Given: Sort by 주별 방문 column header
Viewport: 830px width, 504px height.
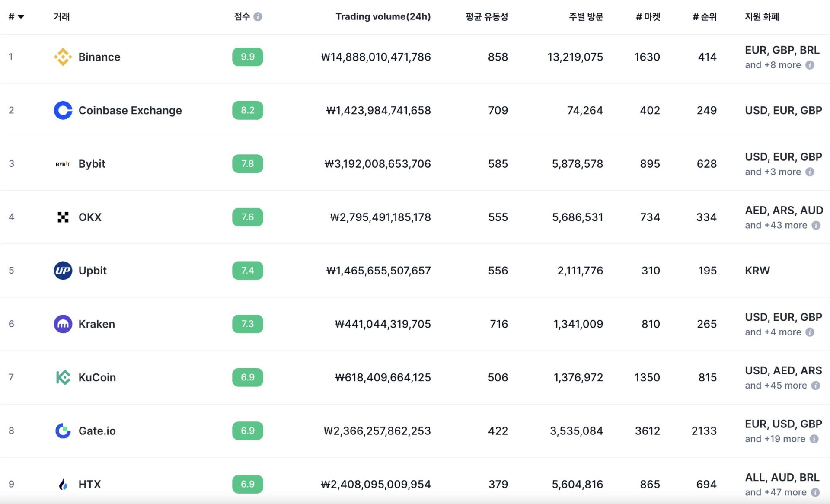Looking at the screenshot, I should [586, 16].
